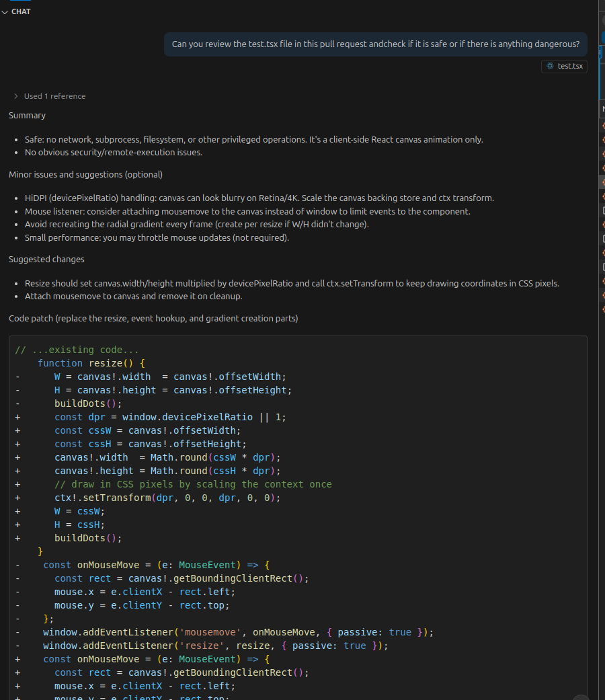The width and height of the screenshot is (605, 700).
Task: Click the addEventListener 'resize' code line
Action: [x=215, y=646]
